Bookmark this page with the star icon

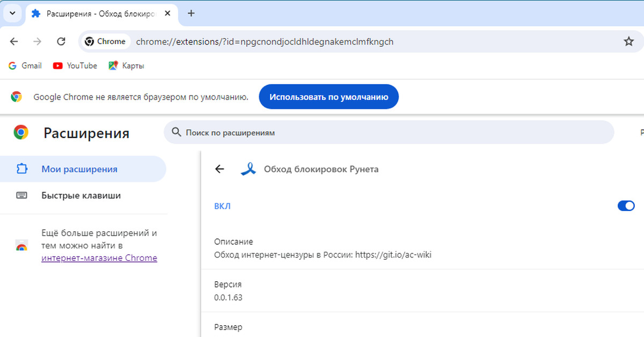pos(628,41)
